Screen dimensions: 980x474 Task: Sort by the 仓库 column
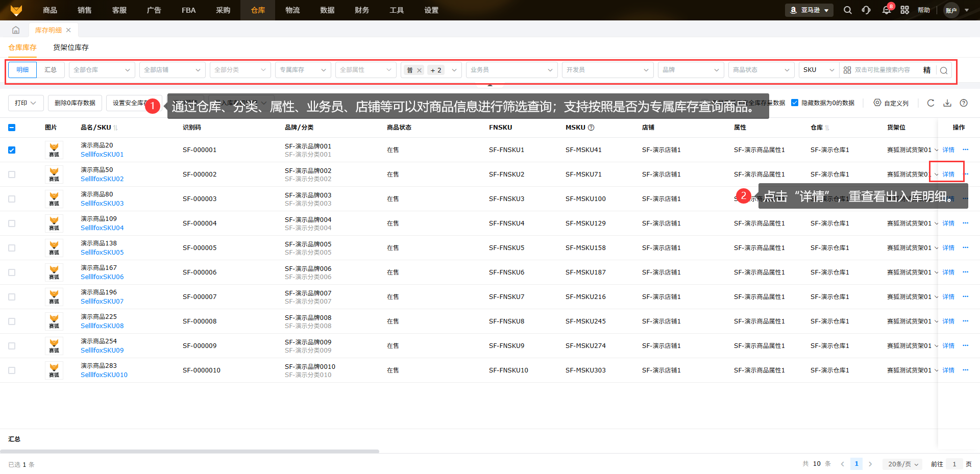[x=827, y=128]
